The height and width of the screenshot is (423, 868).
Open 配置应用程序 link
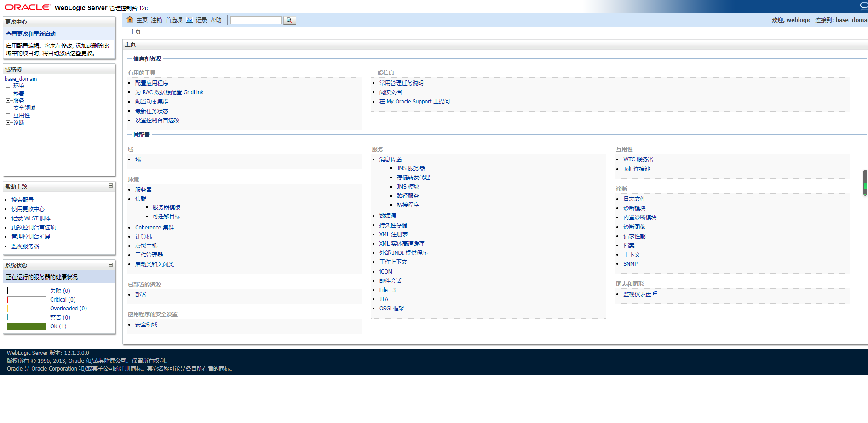coord(152,83)
